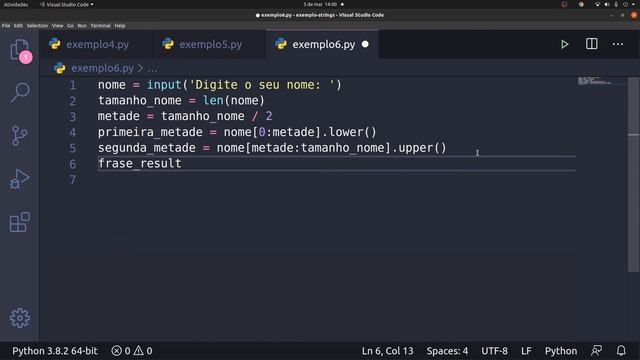The image size is (640, 360).
Task: Open the Search view in activity bar
Action: click(x=20, y=92)
